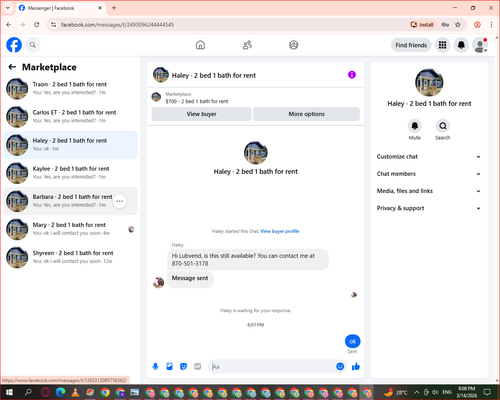This screenshot has width=500, height=400.
Task: Click Find friends button
Action: (x=411, y=45)
